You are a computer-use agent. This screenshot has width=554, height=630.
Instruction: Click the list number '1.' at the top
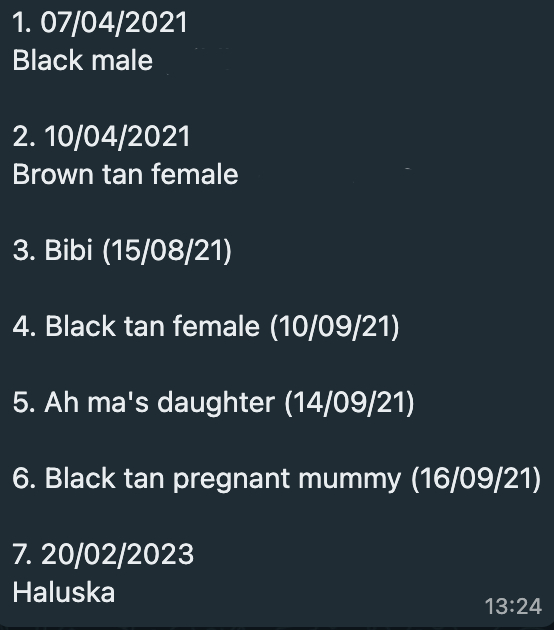point(22,22)
